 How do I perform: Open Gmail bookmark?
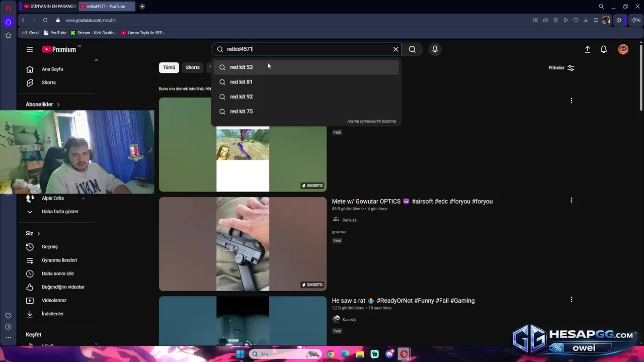pyautogui.click(x=31, y=33)
